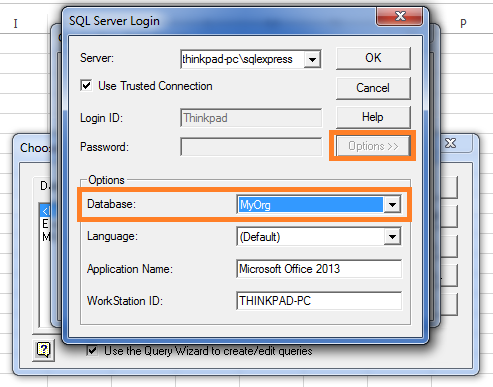This screenshot has height=387, width=493.
Task: Close the SQL Server Login dialog
Action: [x=400, y=16]
